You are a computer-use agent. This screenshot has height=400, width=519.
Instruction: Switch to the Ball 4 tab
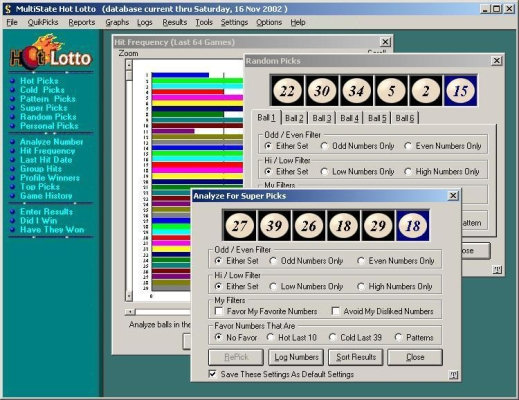click(x=349, y=118)
